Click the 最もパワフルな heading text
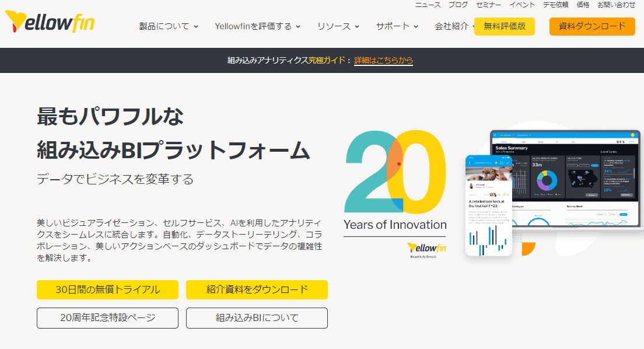This screenshot has width=644, height=349. pos(110,116)
